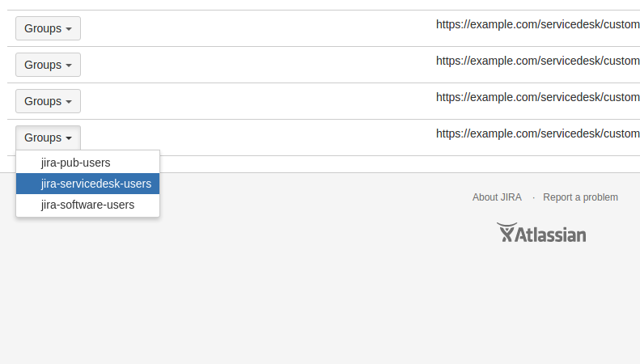Open the Groups dropdown in the first row
The width and height of the screenshot is (640, 364).
click(48, 28)
